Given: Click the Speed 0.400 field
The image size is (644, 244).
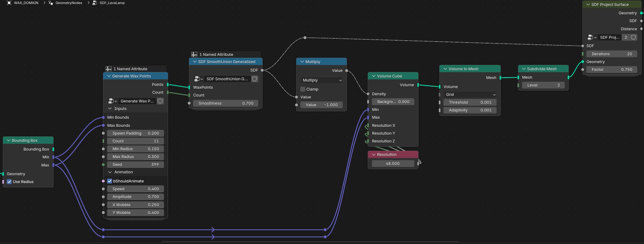Looking at the screenshot, I should click(x=136, y=189).
